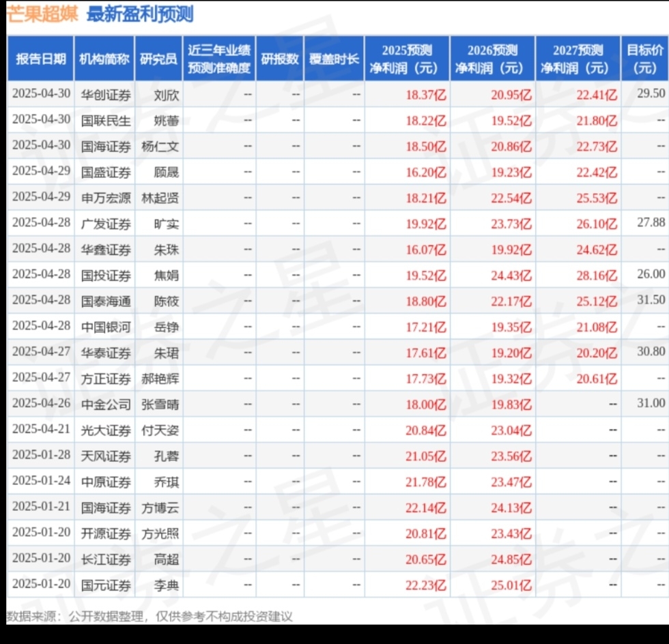This screenshot has height=644, width=669.
Task: Click the 最新盈利预测 title text
Action: pos(140,14)
